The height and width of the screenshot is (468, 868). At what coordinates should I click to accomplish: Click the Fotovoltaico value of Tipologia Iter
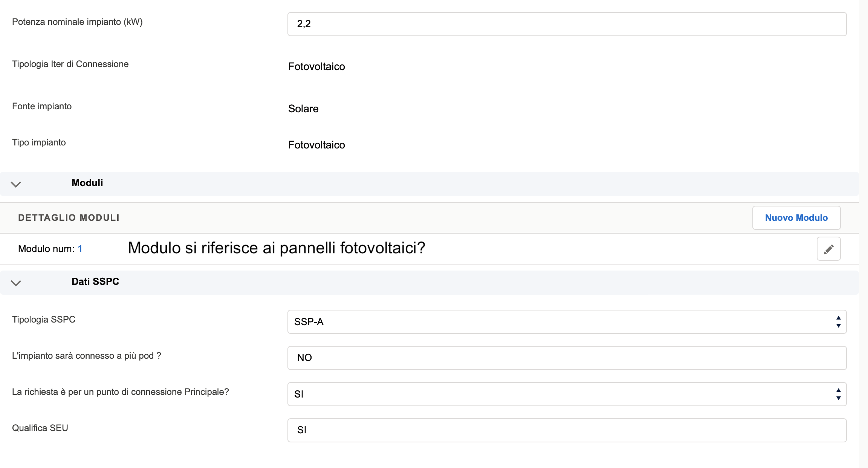[316, 67]
